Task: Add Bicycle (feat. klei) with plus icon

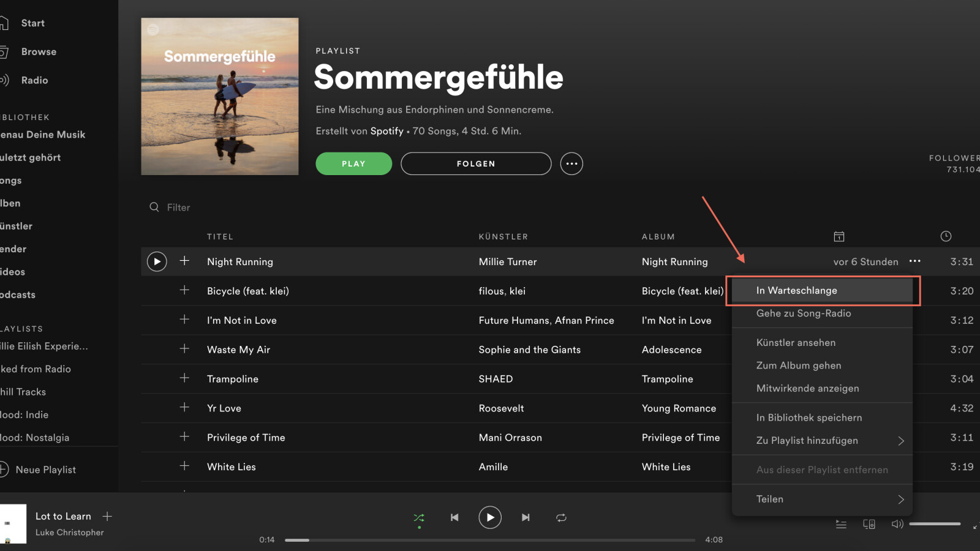Action: (184, 290)
